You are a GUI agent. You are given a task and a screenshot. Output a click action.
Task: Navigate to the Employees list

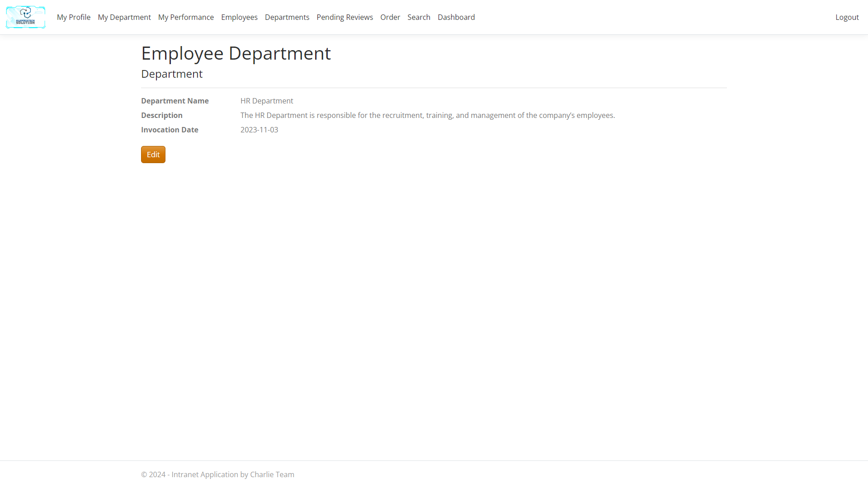pyautogui.click(x=239, y=17)
